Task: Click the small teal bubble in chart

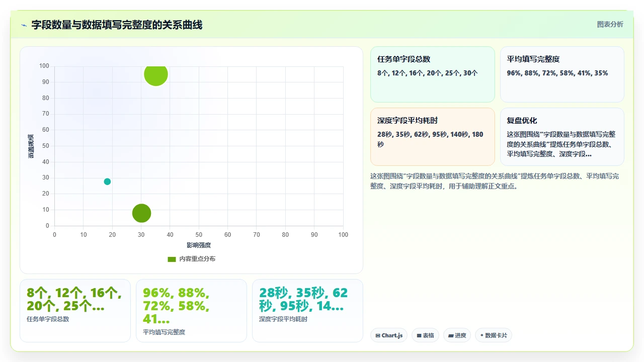Action: click(x=107, y=182)
